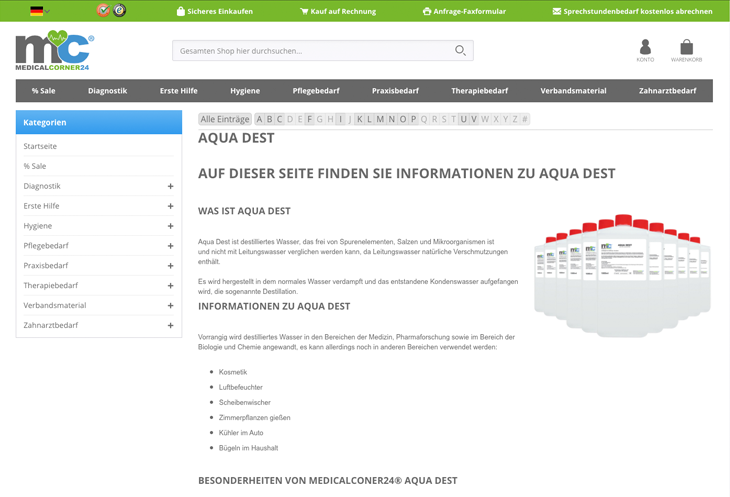Select the Alle Einträge glossary filter

click(x=225, y=119)
